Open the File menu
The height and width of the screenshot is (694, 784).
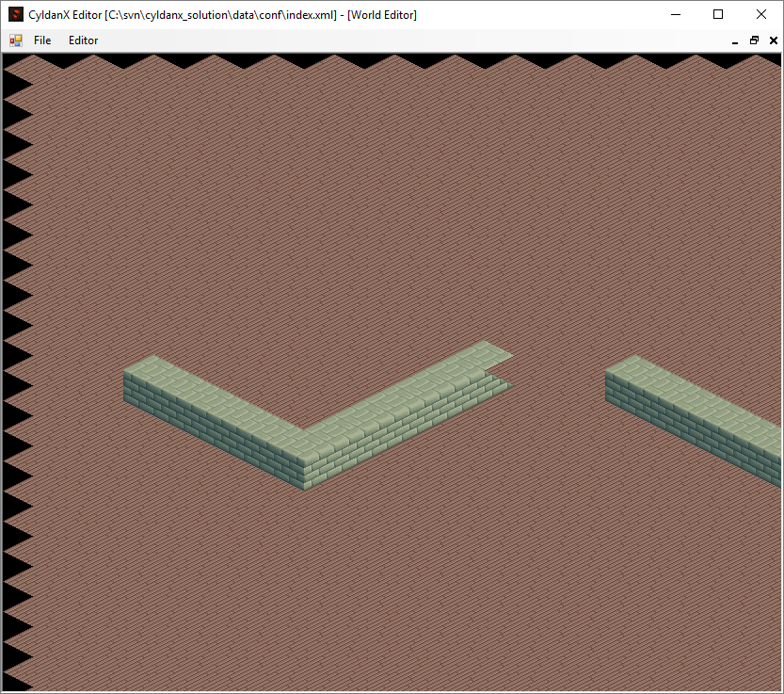pos(42,40)
